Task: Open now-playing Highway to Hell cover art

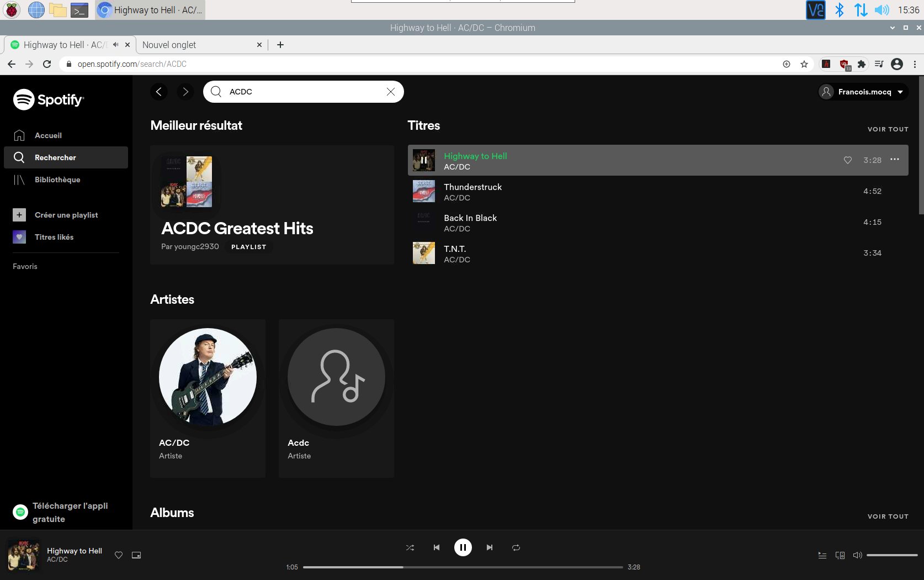Action: click(23, 555)
